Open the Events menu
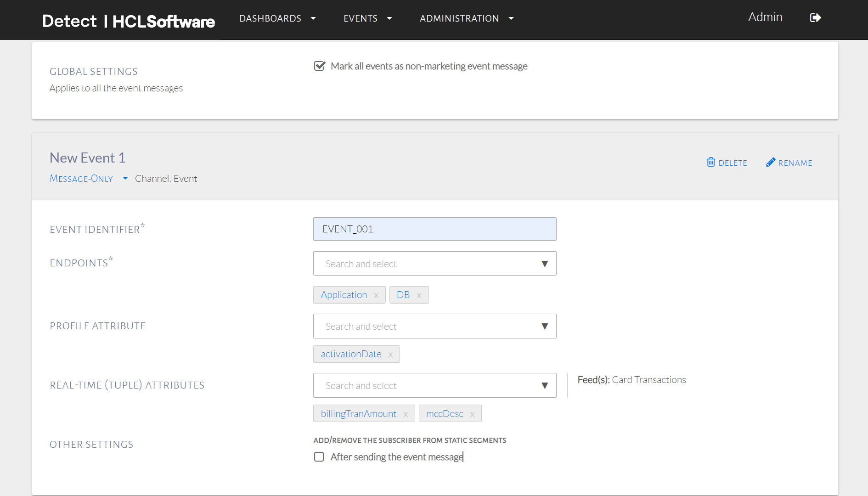 367,18
